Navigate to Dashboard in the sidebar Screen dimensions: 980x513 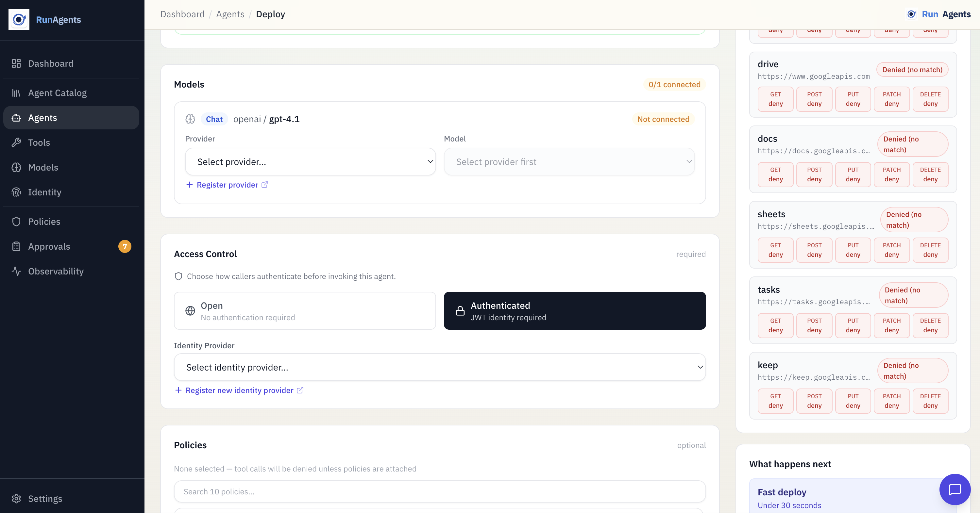click(51, 63)
